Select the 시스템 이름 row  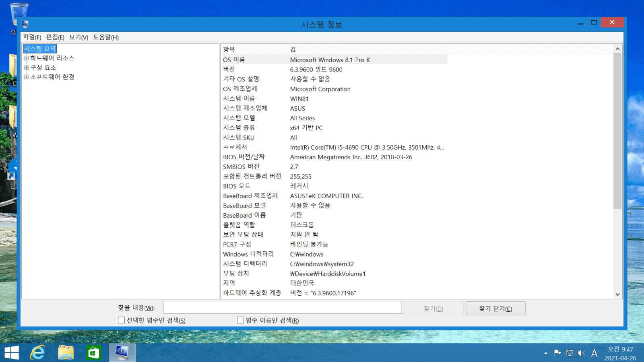click(334, 99)
